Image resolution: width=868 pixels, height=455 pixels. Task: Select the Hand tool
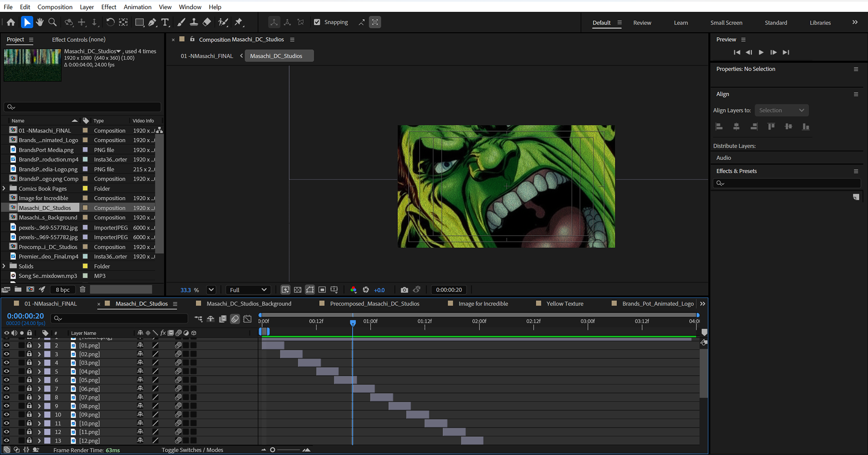tap(40, 22)
